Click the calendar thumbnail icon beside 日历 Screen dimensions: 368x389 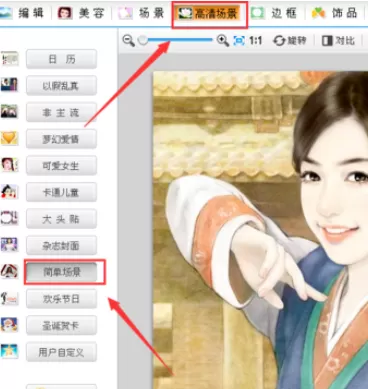[9, 59]
